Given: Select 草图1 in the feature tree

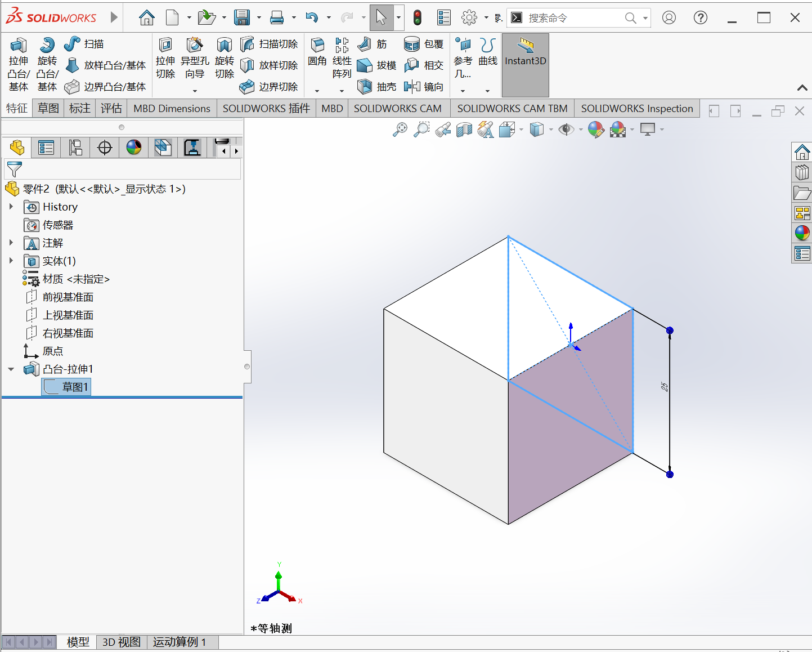Looking at the screenshot, I should (x=66, y=387).
